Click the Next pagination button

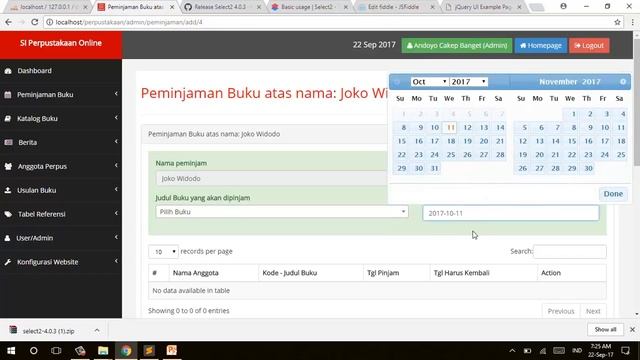click(593, 311)
